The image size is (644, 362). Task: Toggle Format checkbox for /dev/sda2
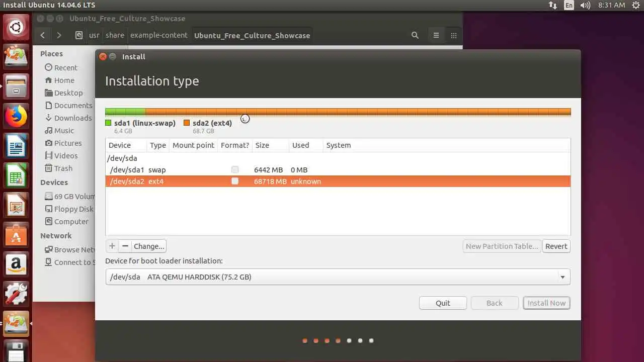[x=235, y=181]
